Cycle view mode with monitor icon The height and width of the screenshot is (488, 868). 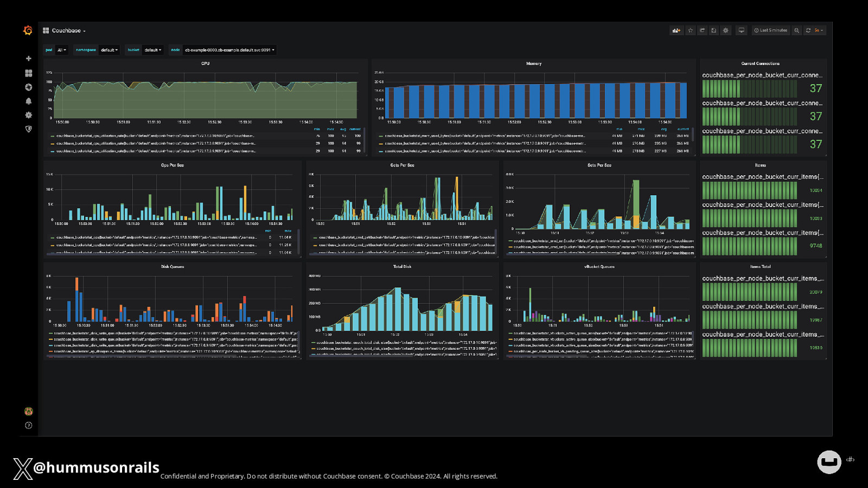tap(742, 30)
